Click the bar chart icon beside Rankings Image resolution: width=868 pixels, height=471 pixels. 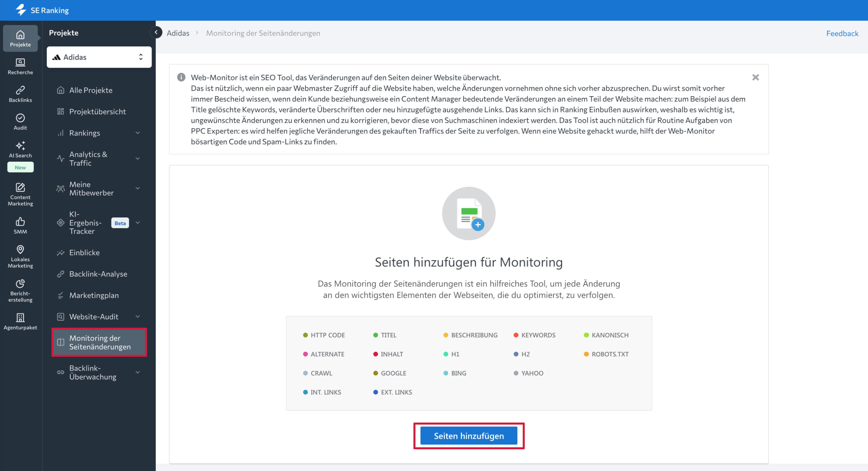click(x=61, y=133)
